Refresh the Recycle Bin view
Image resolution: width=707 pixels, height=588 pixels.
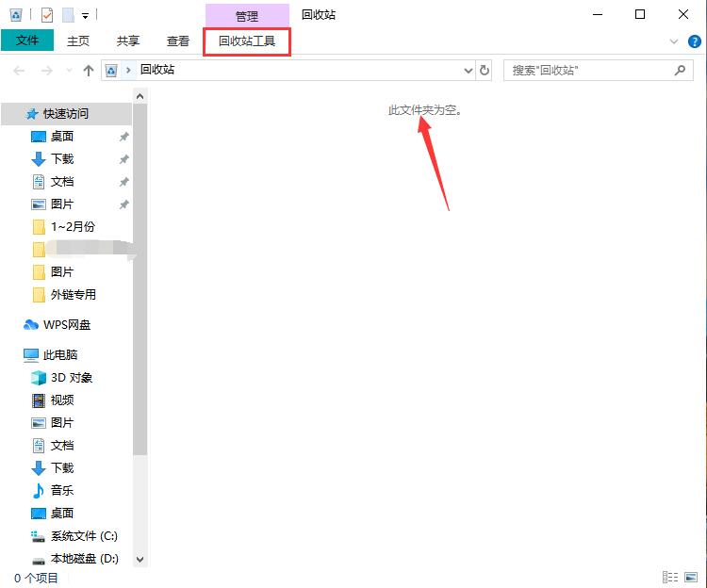click(x=485, y=71)
